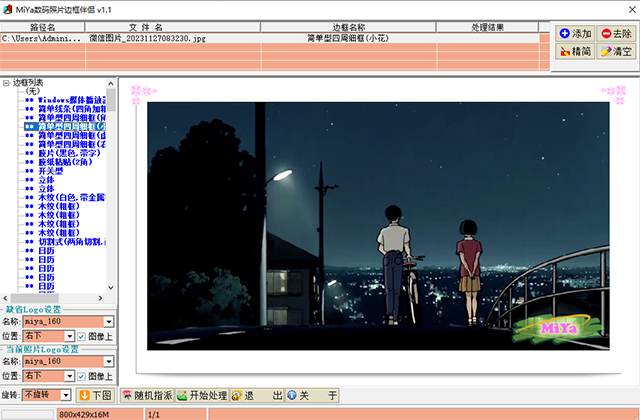Click border list horizontal scroll right arrow
The height and width of the screenshot is (420, 640).
point(100,298)
